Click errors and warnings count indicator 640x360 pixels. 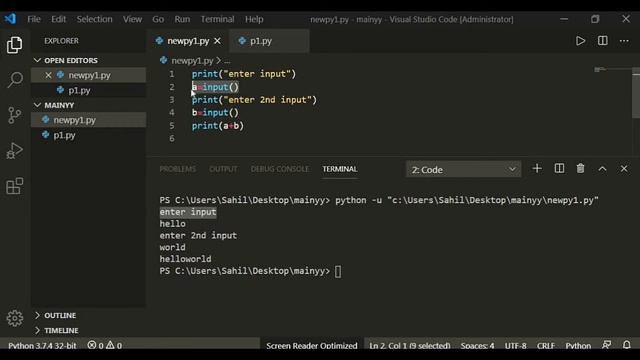coord(105,345)
